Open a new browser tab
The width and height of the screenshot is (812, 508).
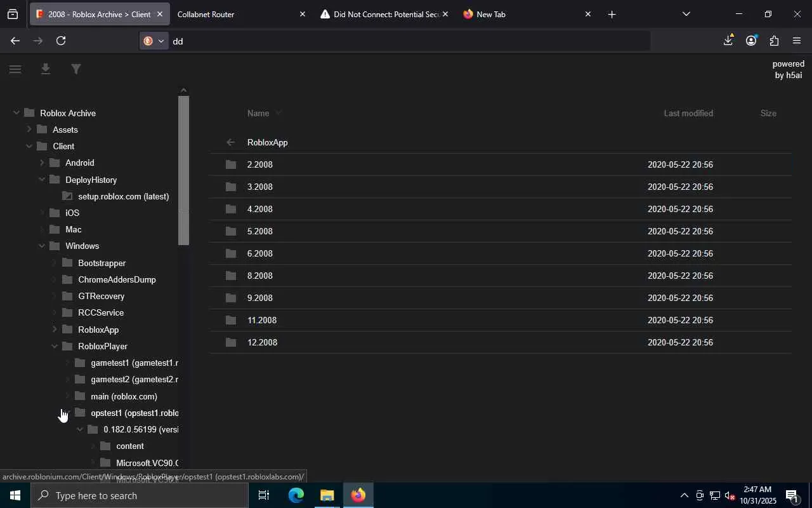click(x=612, y=14)
